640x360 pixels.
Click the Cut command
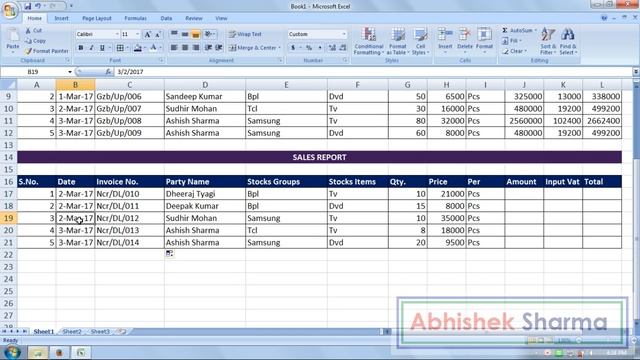tap(33, 31)
